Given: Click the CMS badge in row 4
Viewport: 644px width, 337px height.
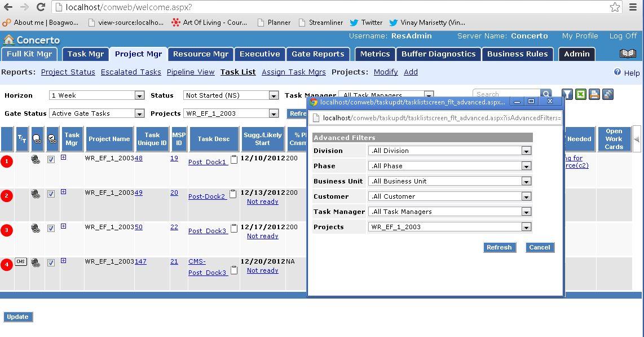Looking at the screenshot, I should (x=21, y=261).
